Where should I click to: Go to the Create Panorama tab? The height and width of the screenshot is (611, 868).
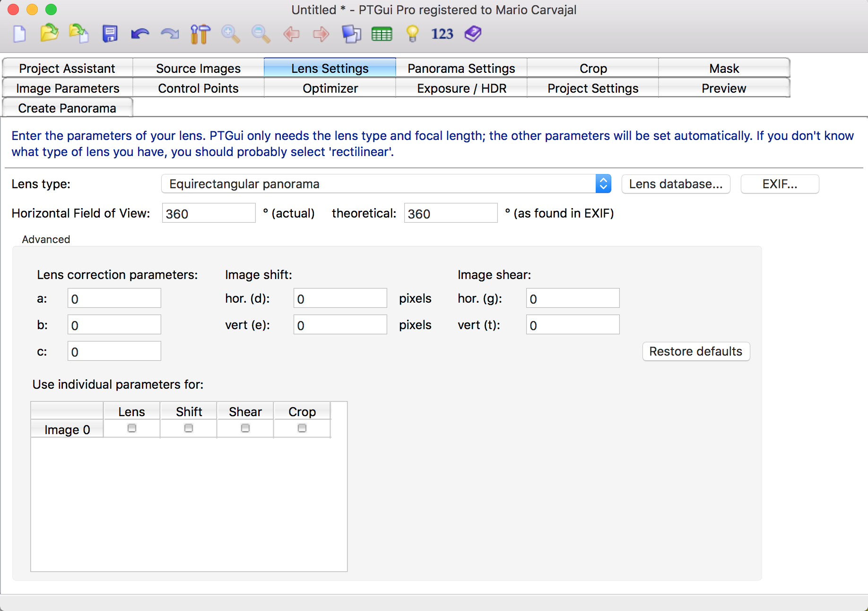(67, 108)
